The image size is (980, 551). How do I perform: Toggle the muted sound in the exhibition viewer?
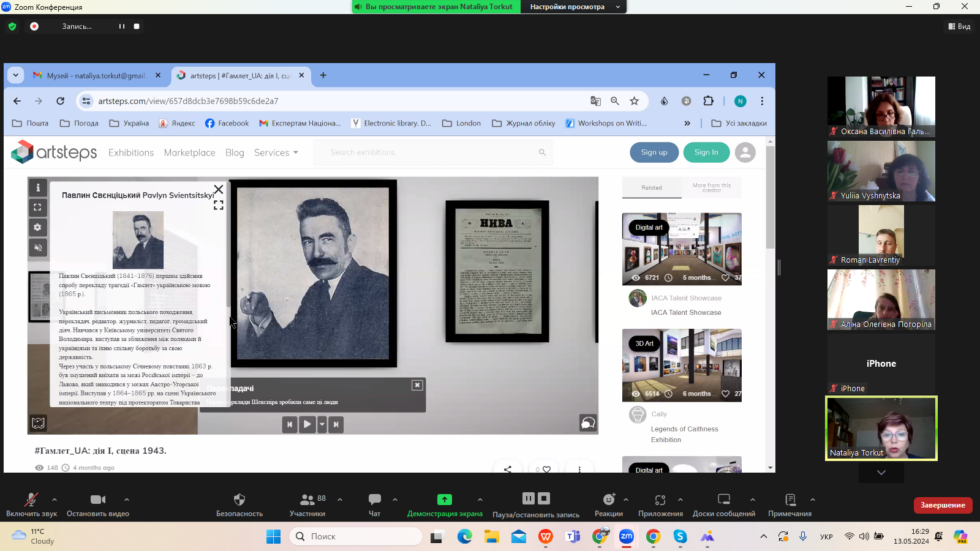click(38, 247)
